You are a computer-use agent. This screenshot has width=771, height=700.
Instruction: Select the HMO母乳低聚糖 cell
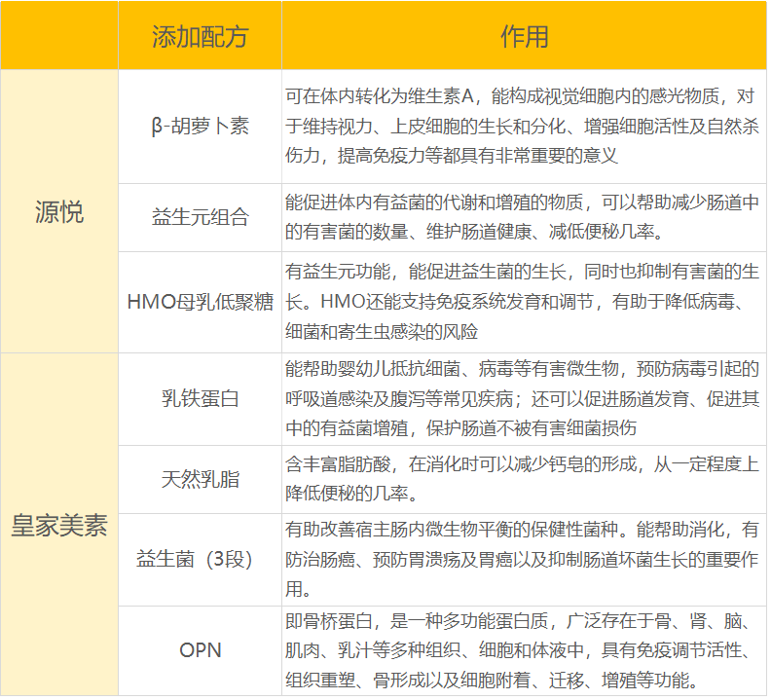(x=200, y=301)
